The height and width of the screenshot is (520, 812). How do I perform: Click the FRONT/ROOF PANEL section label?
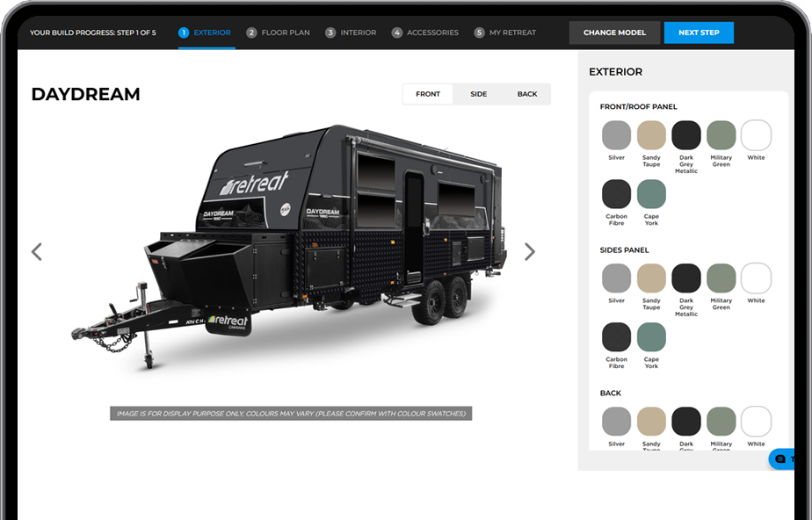pos(638,106)
